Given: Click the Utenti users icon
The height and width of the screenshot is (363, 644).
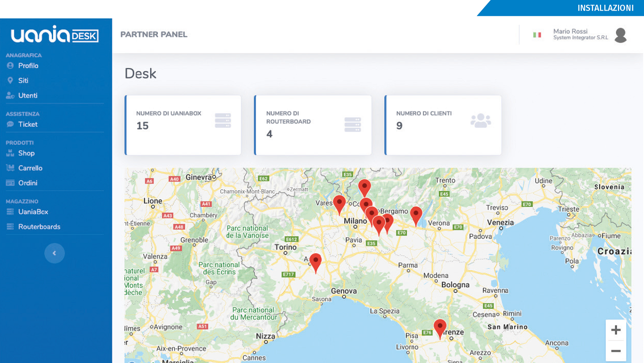Looking at the screenshot, I should (x=10, y=95).
